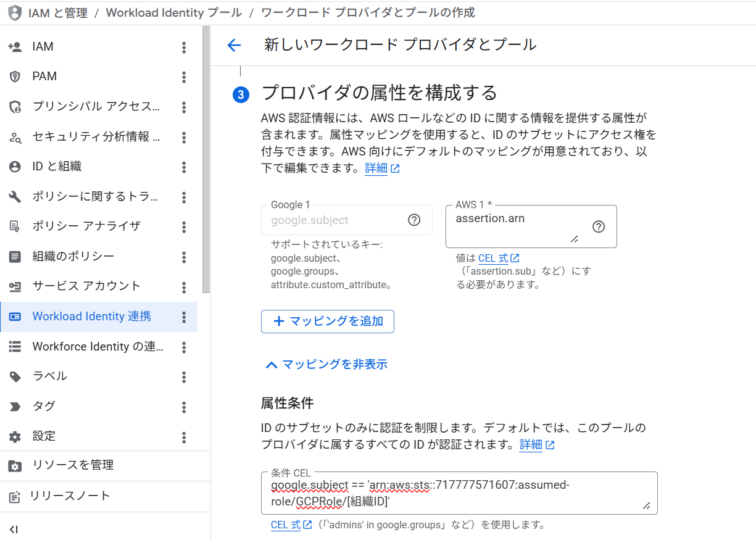
Task: Click the 設定 gear icon
Action: [15, 436]
